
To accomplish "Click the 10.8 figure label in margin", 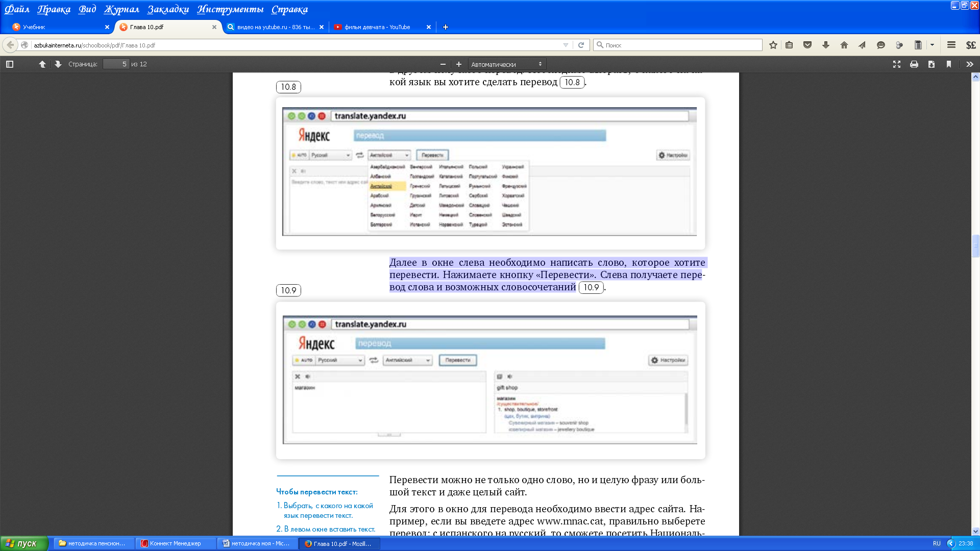I will click(288, 87).
